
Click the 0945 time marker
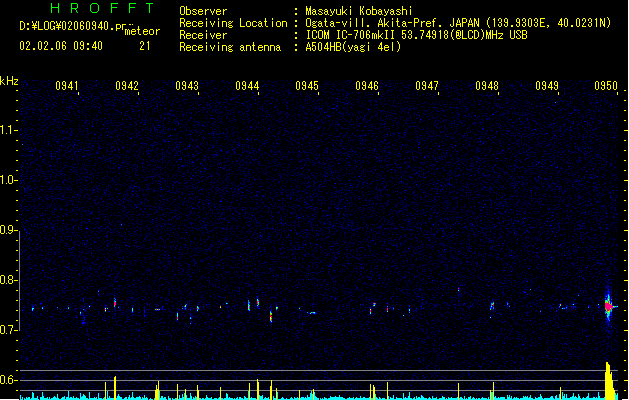click(307, 86)
